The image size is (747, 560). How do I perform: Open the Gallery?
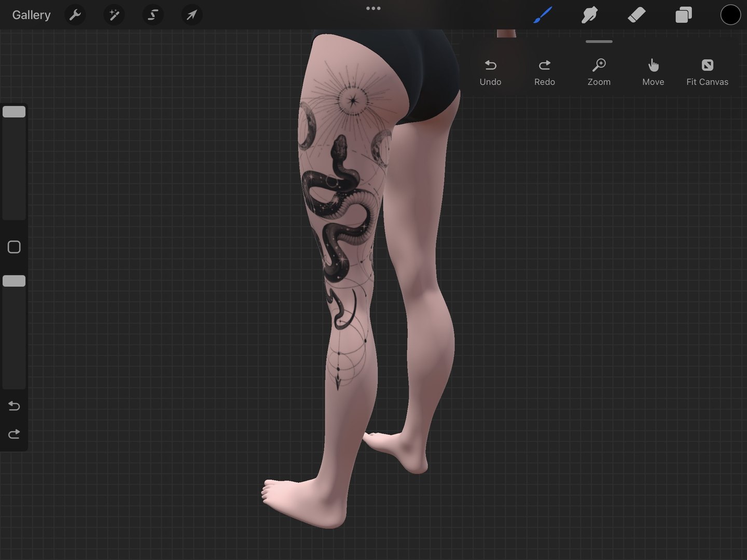31,15
